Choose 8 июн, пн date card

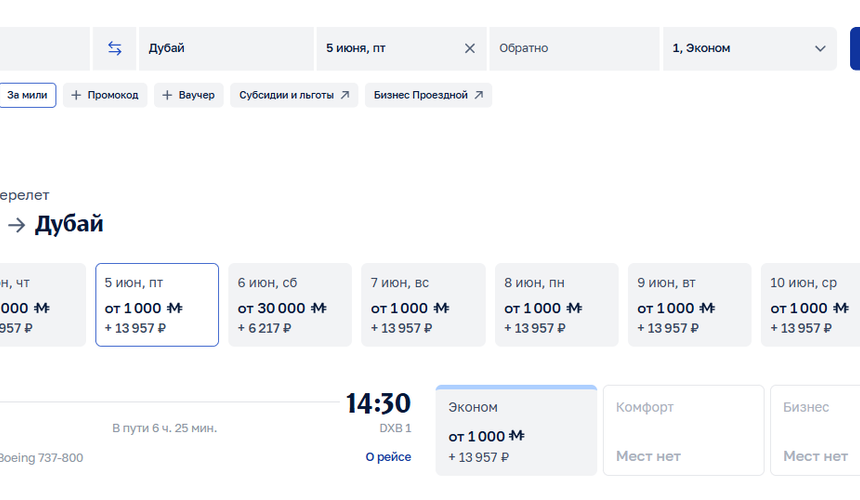(557, 305)
